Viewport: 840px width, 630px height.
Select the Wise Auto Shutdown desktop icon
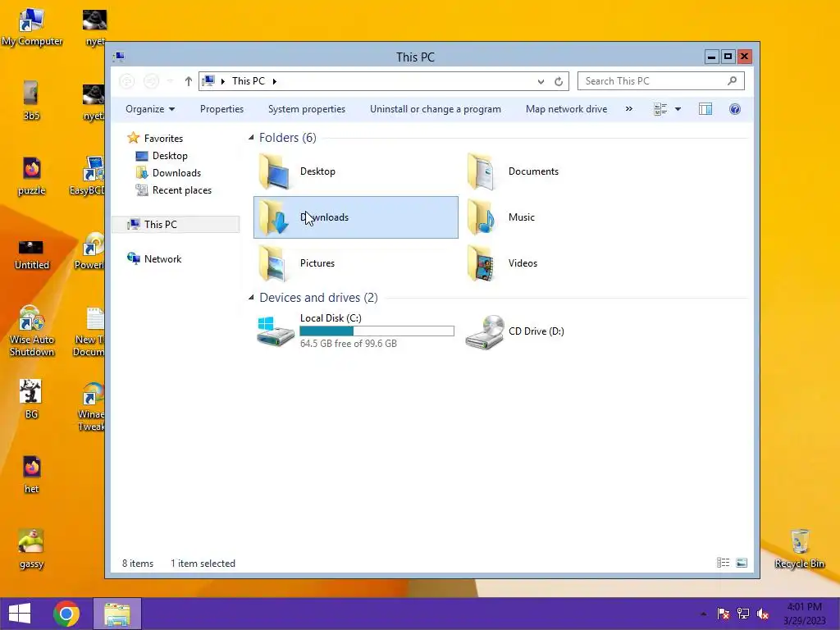[32, 331]
